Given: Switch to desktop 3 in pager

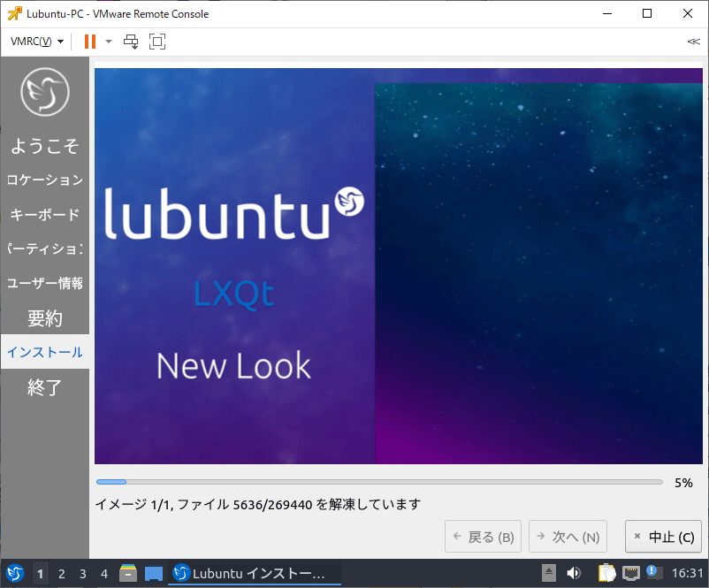Looking at the screenshot, I should [83, 574].
